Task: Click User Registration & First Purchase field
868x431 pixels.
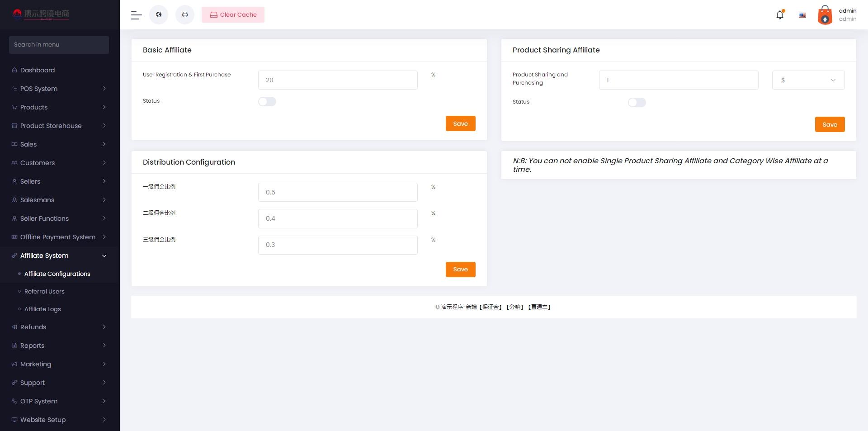Action: (338, 80)
